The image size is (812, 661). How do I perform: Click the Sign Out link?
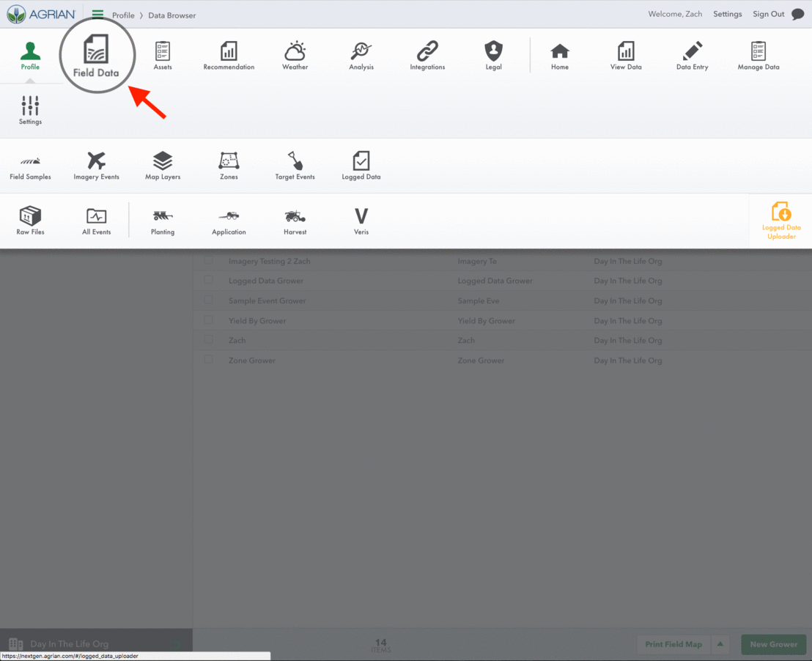(768, 14)
